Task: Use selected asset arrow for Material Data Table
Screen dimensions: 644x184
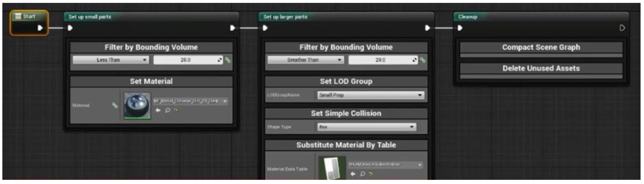Action: point(353,174)
